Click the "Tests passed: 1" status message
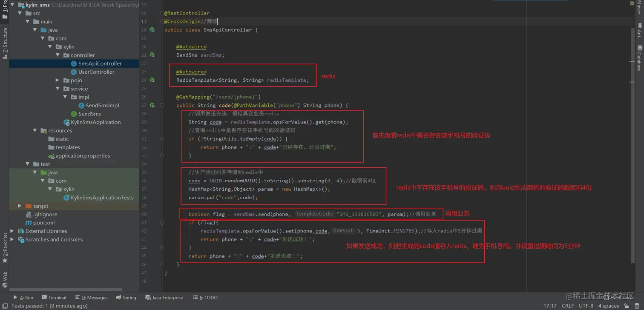 click(49, 306)
